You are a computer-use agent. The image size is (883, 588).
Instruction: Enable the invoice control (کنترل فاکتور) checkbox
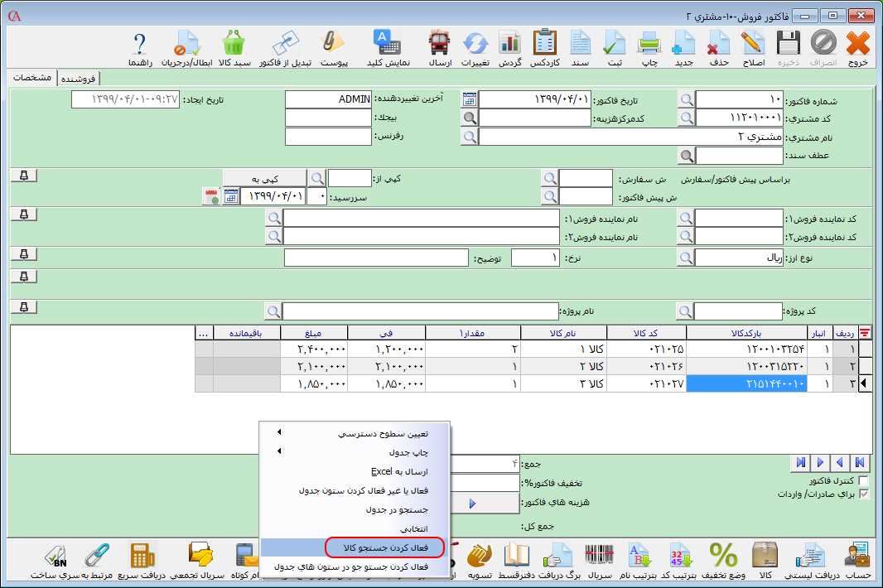pos(864,480)
